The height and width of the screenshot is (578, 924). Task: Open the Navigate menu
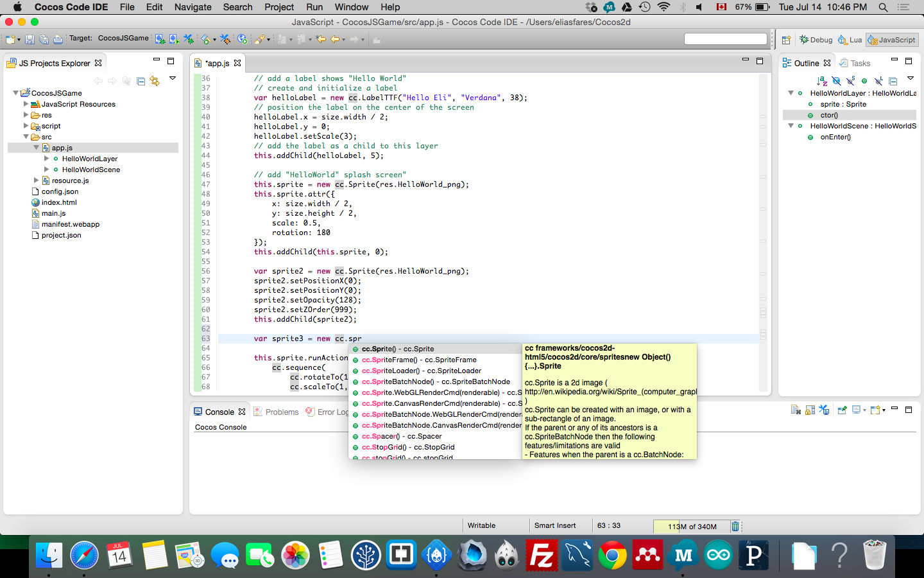click(193, 7)
